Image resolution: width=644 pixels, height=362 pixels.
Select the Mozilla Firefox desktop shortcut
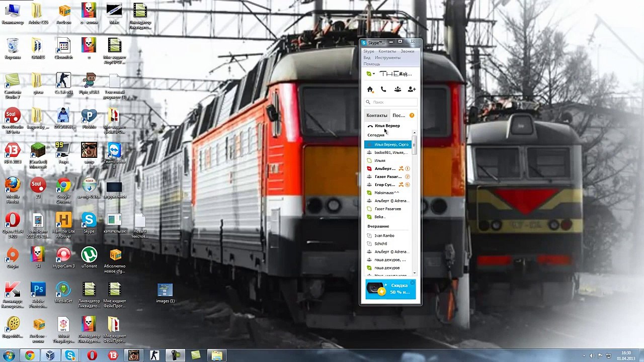(13, 190)
